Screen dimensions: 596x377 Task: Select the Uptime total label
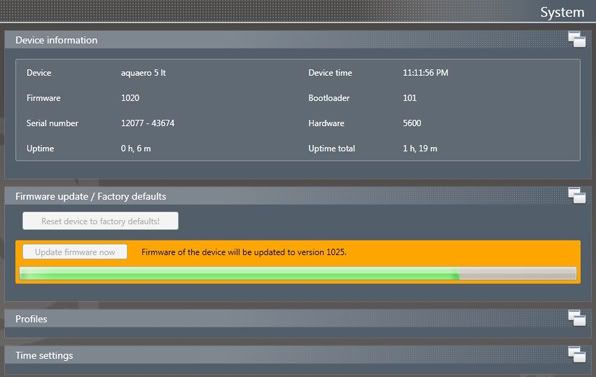tap(331, 148)
